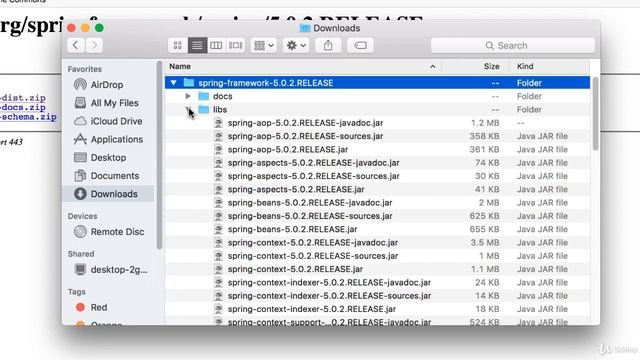The width and height of the screenshot is (640, 360).
Task: Select spring-context-5.0.2.RELEASE.jar file
Action: [x=378, y=269]
